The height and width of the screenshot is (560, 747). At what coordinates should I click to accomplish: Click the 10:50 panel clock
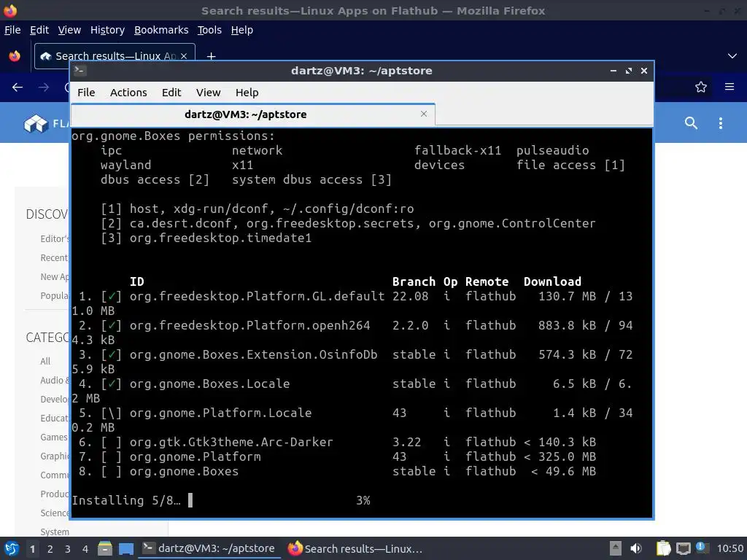(x=729, y=548)
